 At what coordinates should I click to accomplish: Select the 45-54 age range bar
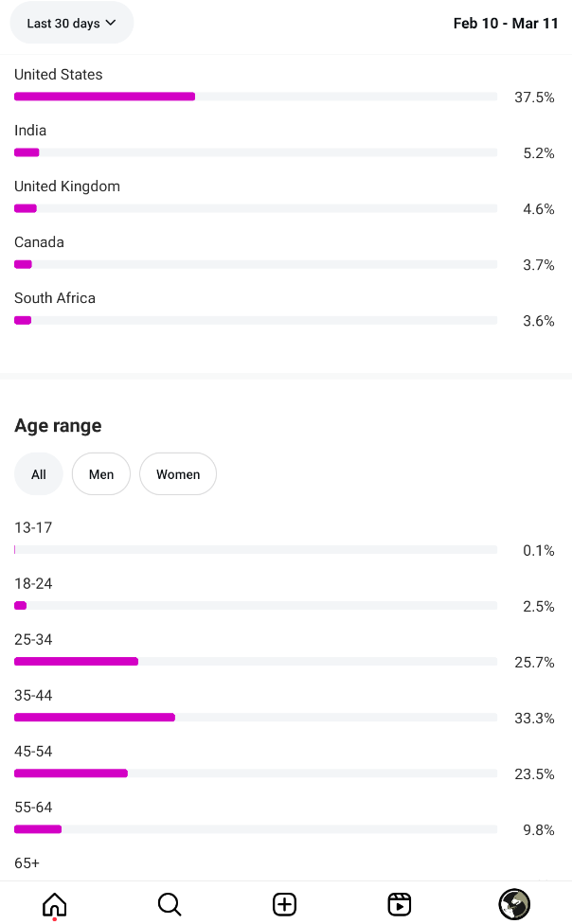tap(256, 773)
